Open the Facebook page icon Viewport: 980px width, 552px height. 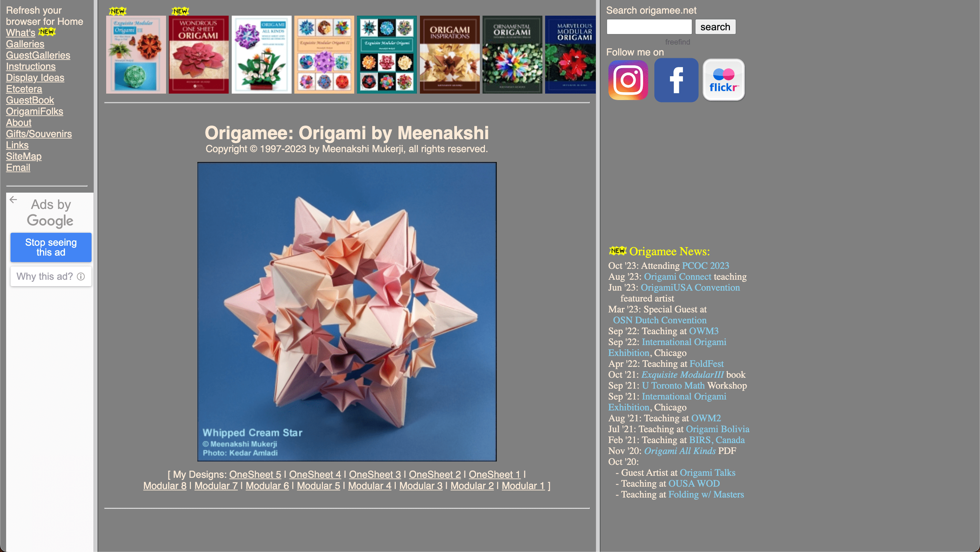[676, 80]
